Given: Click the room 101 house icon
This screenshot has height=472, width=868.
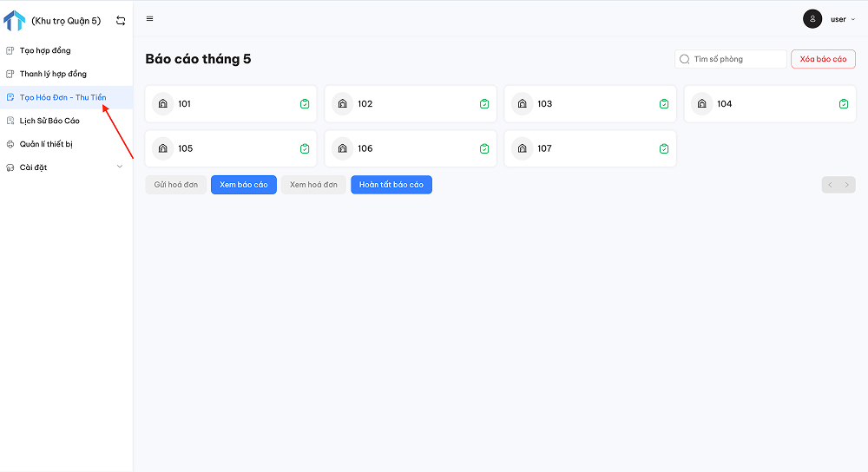Looking at the screenshot, I should click(x=163, y=103).
